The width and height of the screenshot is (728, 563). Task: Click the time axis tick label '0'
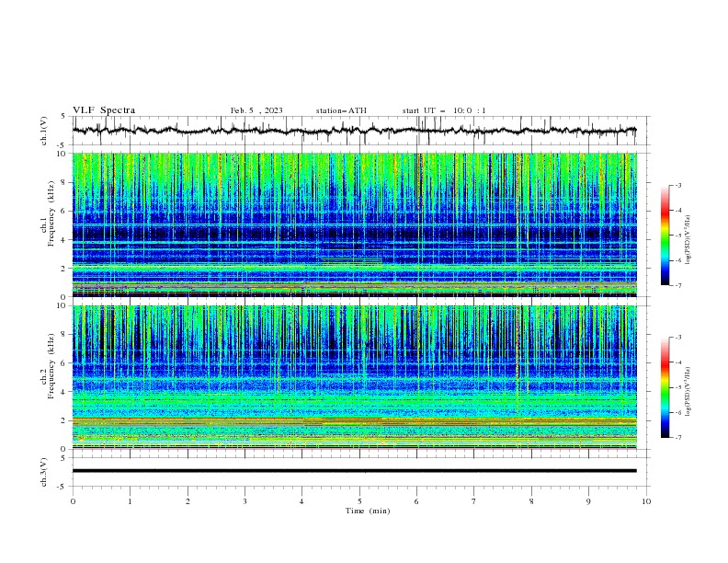point(73,501)
